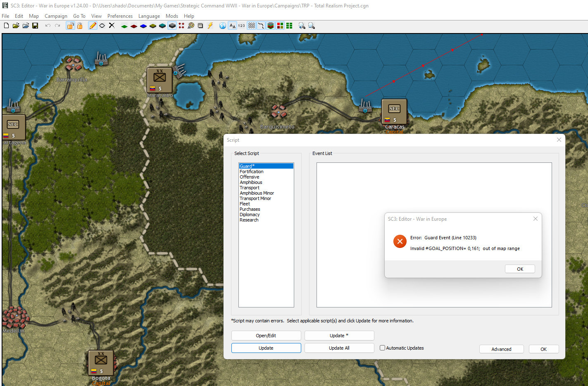This screenshot has width=588, height=386.
Task: Select the olive hex layer icon
Action: pos(153,26)
